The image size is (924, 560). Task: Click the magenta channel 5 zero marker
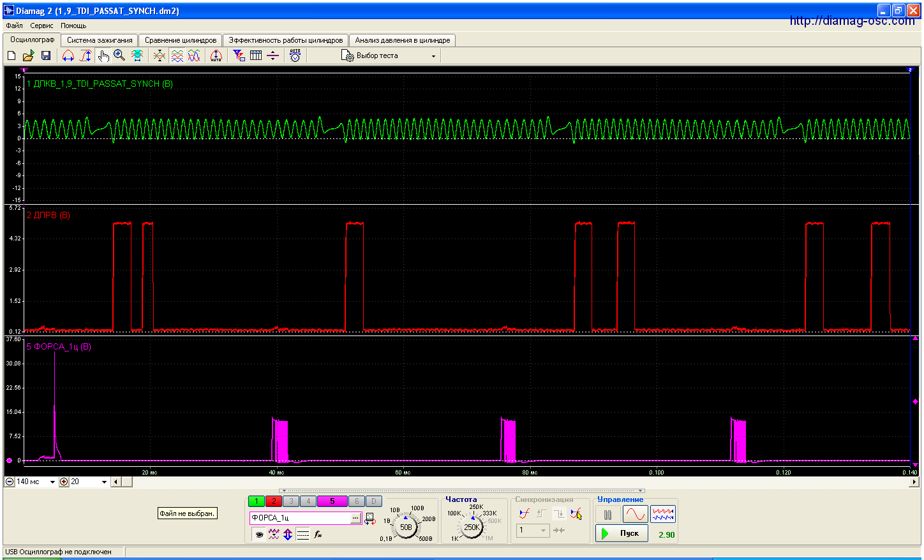tap(9, 461)
